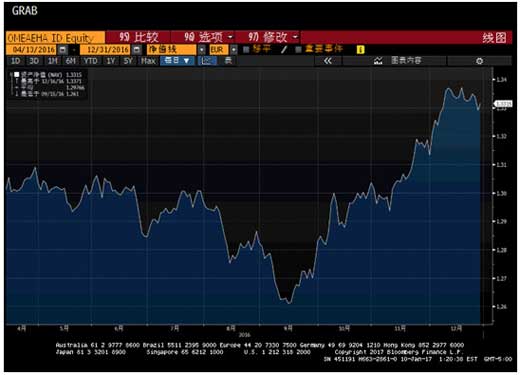Switch to table view icon
The image size is (520, 375).
coord(228,61)
